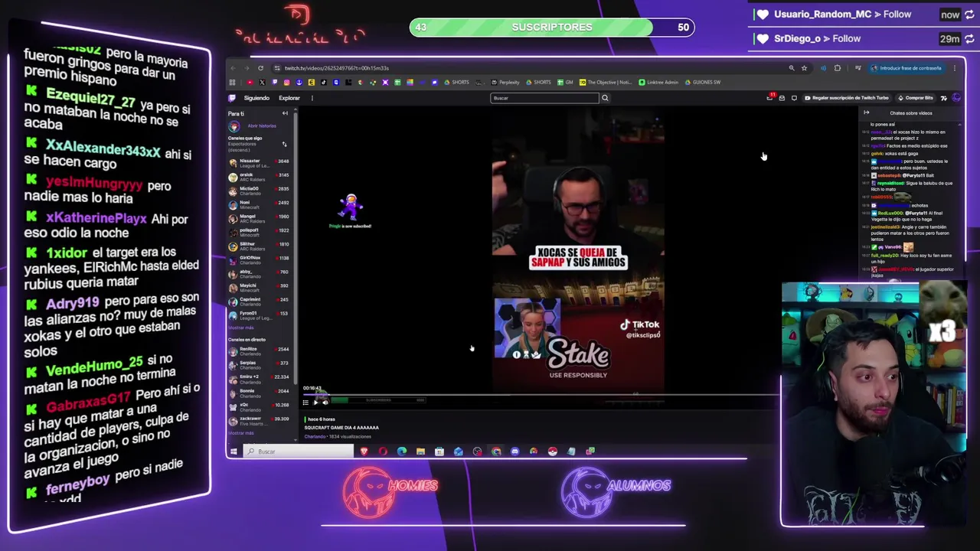Play the Twitch video
Screen dimensions: 980x551
(x=315, y=403)
